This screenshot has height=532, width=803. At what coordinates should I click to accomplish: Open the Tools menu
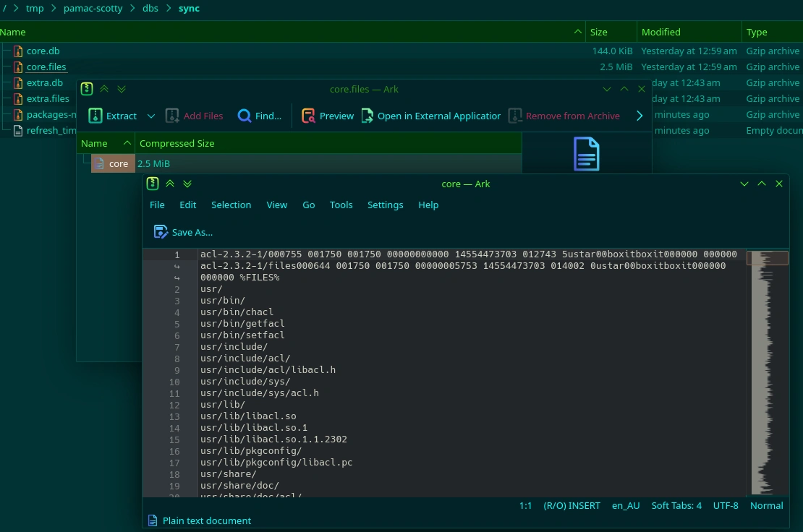click(x=341, y=205)
